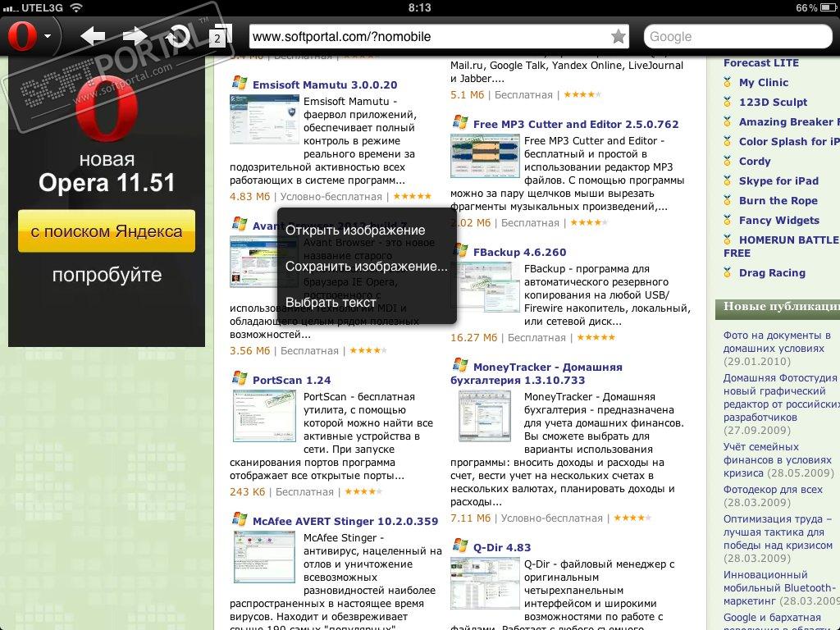Click the medal icon beside Burn the Rope
This screenshot has height=630, width=840.
[x=727, y=200]
